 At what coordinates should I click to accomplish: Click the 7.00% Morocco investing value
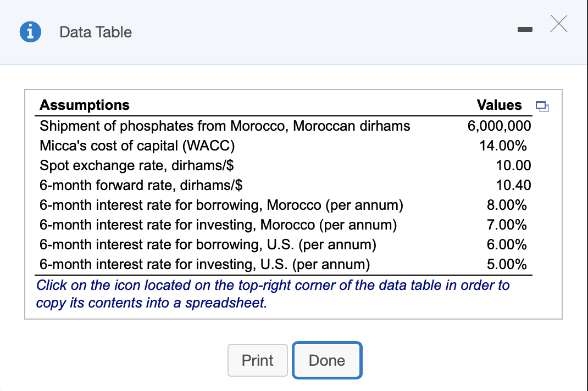[x=507, y=225]
